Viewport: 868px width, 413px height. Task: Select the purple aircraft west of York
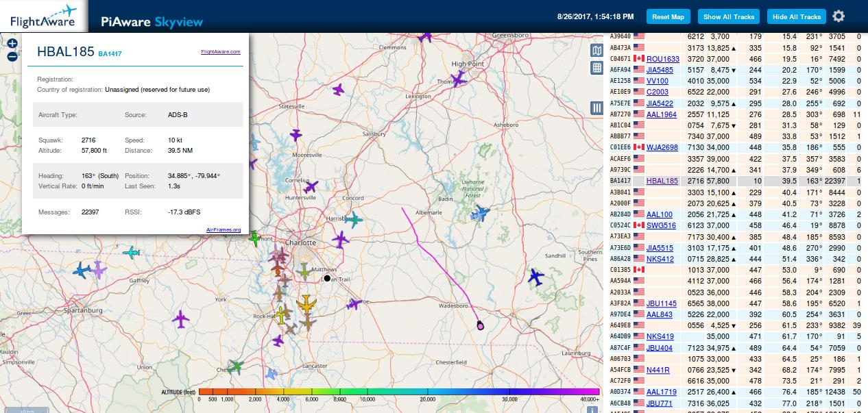point(181,319)
